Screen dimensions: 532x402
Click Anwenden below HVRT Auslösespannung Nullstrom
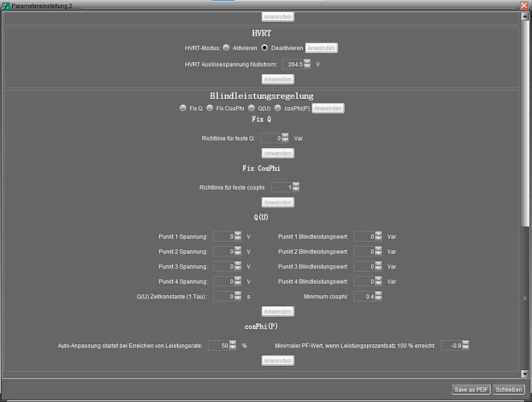pyautogui.click(x=278, y=80)
